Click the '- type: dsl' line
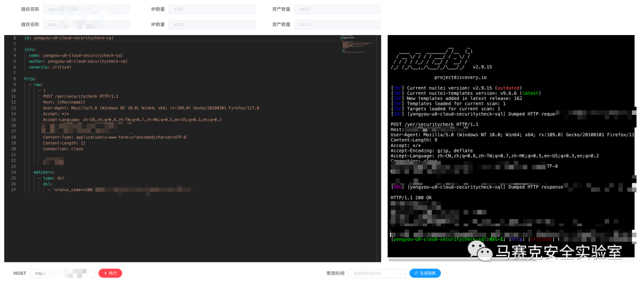This screenshot has width=644, height=281. 51,178
